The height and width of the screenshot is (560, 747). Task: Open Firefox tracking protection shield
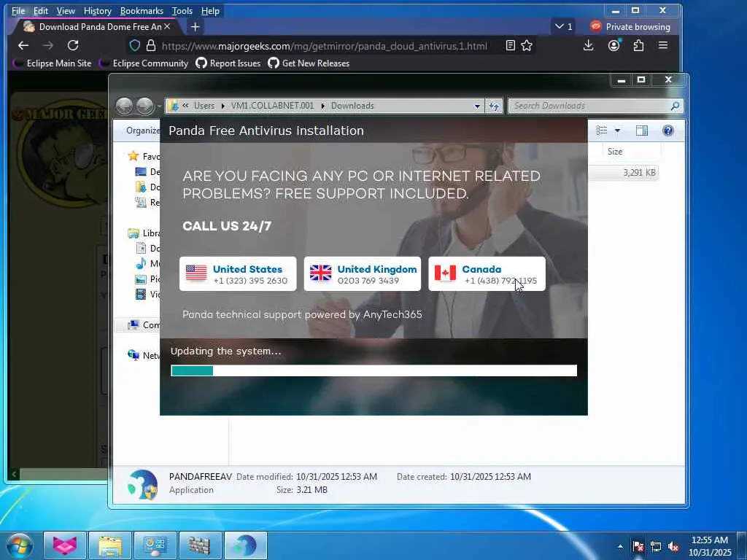coord(135,45)
